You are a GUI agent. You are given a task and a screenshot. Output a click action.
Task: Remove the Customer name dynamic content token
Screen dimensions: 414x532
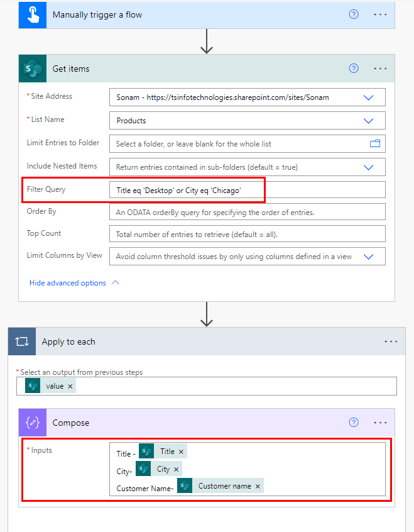(258, 487)
